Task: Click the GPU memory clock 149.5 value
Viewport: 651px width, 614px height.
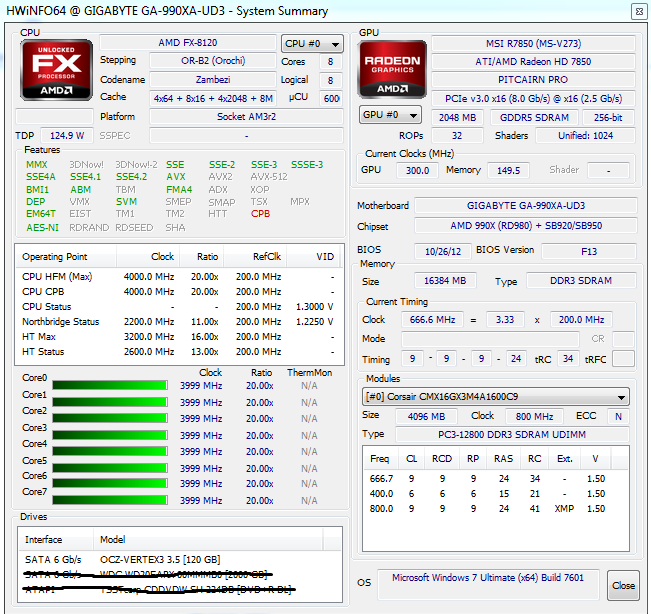Action: coord(508,170)
